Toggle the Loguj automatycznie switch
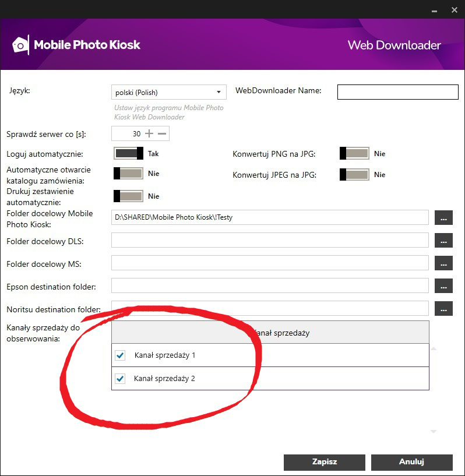465x476 pixels. tap(129, 153)
